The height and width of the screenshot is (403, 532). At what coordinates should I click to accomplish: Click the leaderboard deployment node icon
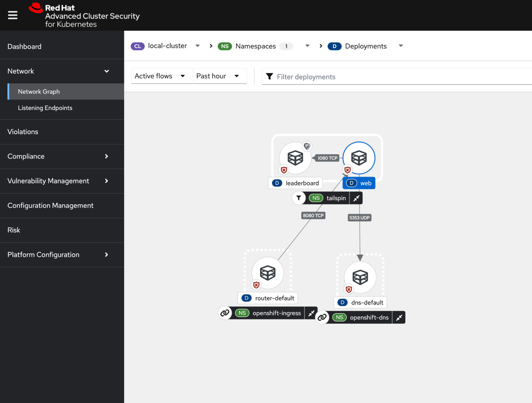pyautogui.click(x=295, y=158)
